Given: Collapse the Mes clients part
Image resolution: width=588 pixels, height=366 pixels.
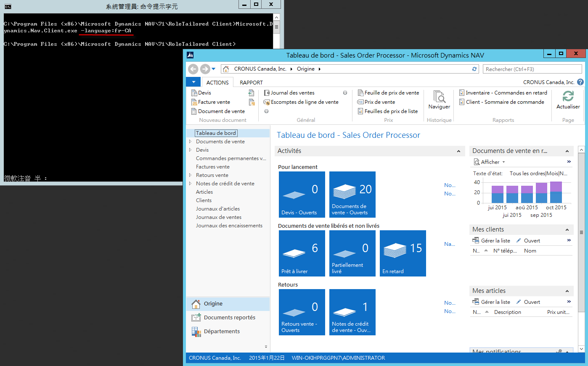Looking at the screenshot, I should pos(567,230).
